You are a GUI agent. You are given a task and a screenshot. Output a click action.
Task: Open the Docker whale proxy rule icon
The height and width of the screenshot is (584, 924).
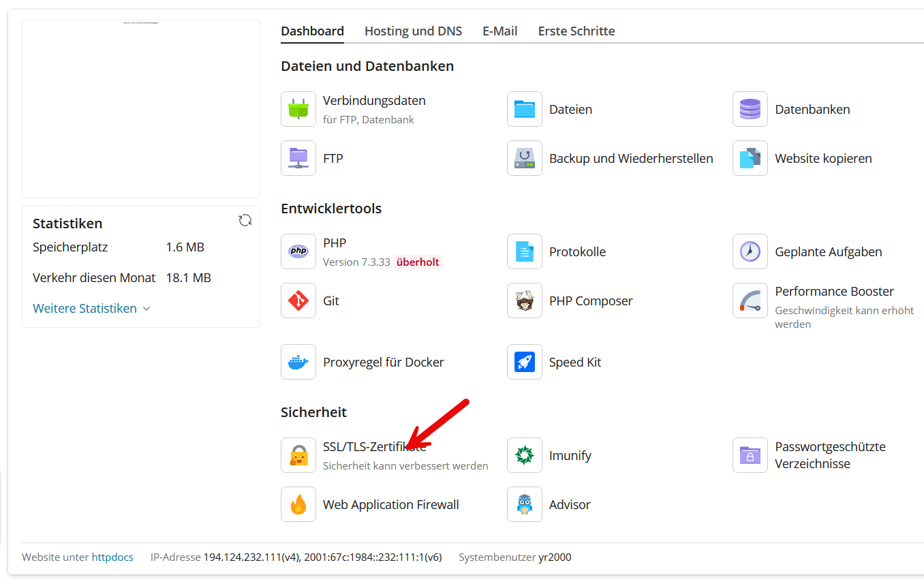point(298,362)
